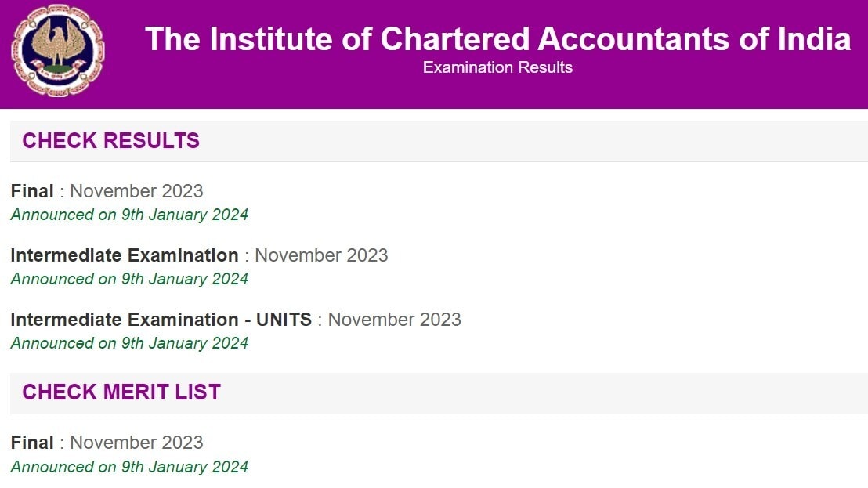This screenshot has height=488, width=868.
Task: Click November 2023 beside Intermediate Examination
Action: [321, 255]
